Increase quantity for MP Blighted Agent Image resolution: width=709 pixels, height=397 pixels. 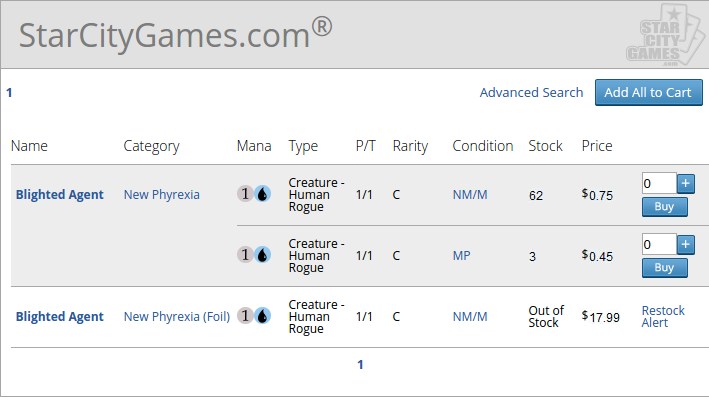click(685, 245)
